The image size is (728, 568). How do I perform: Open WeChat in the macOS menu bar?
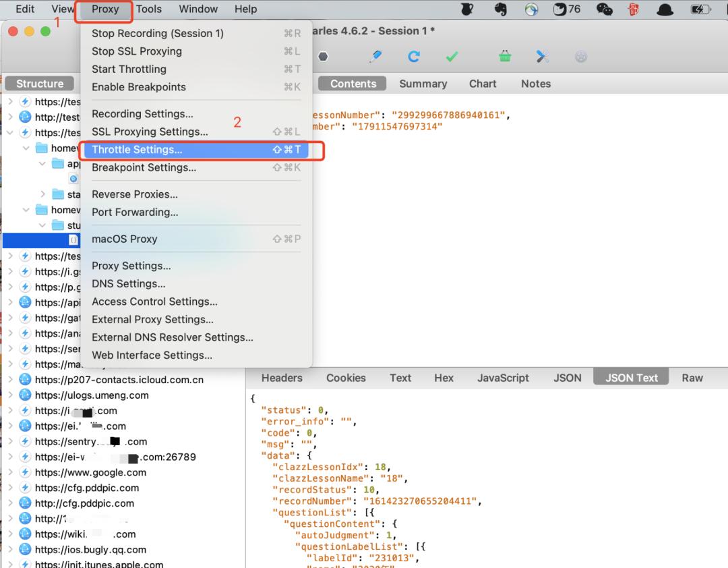(605, 9)
